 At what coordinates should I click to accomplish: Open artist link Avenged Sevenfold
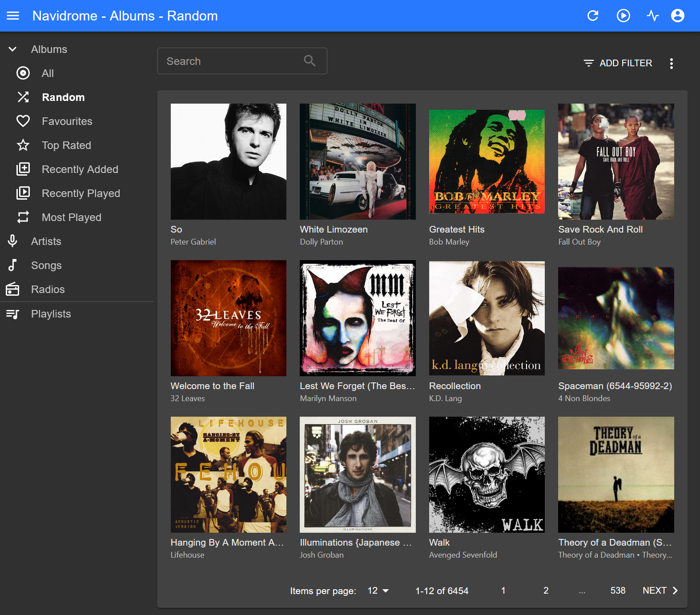(463, 555)
